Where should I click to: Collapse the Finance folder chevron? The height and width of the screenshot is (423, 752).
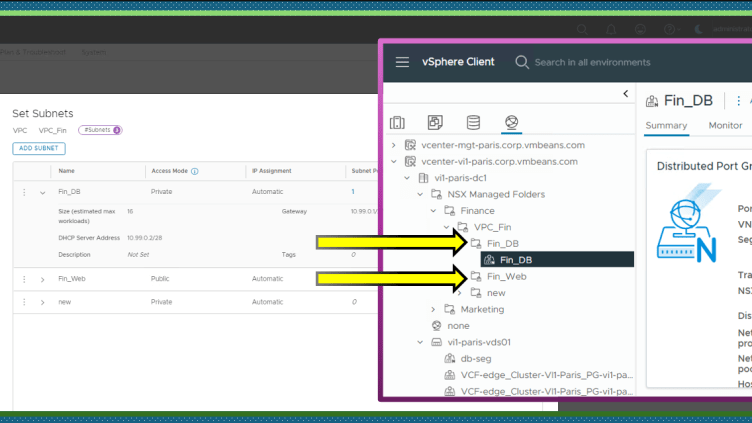(433, 211)
